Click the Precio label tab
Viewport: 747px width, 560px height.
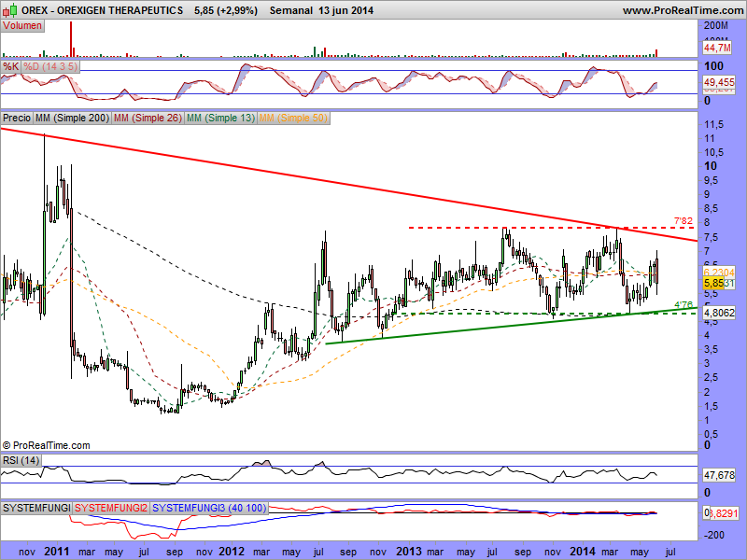[x=17, y=118]
